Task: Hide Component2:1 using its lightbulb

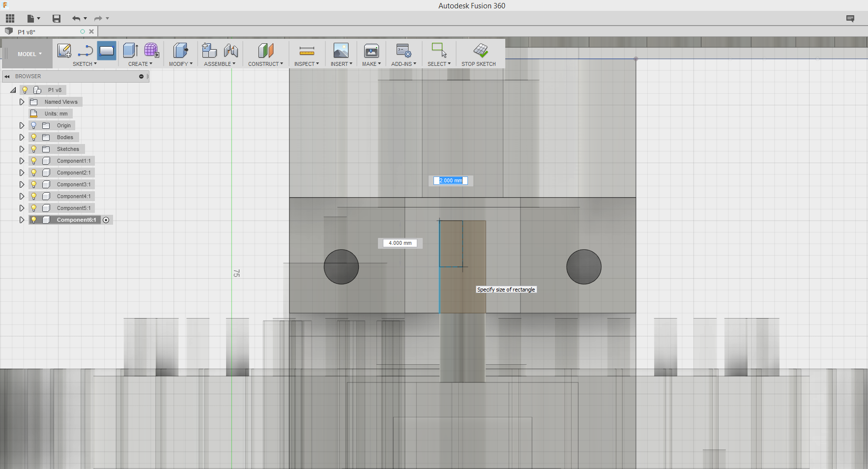Action: click(x=33, y=173)
